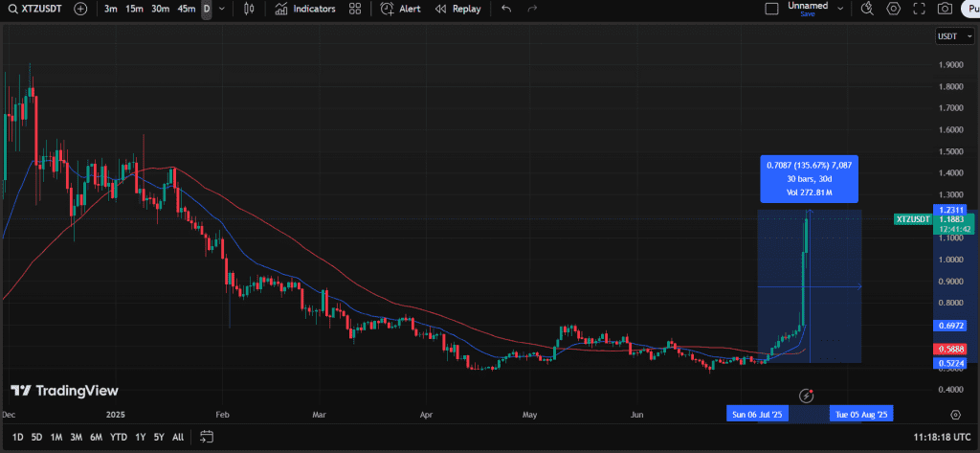
Task: Select the daily D interval
Action: point(206,9)
